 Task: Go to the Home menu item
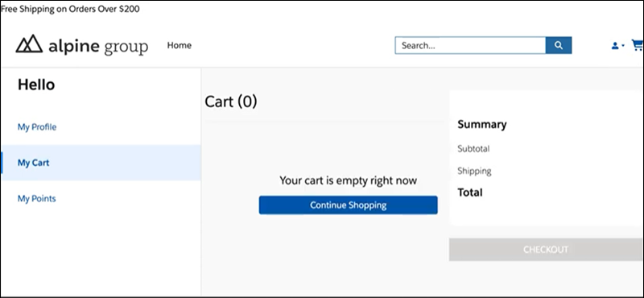coord(179,45)
